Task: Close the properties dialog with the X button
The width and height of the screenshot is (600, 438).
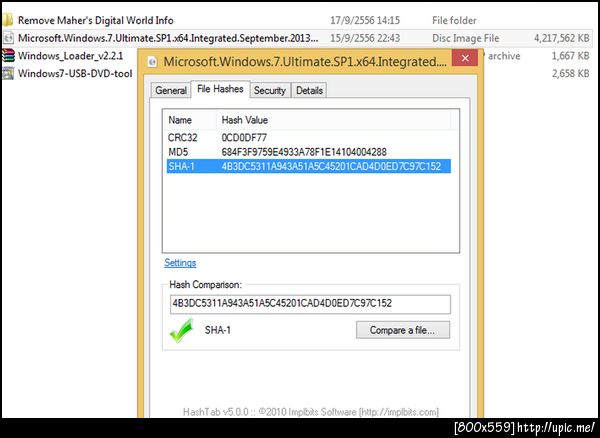Action: (465, 58)
